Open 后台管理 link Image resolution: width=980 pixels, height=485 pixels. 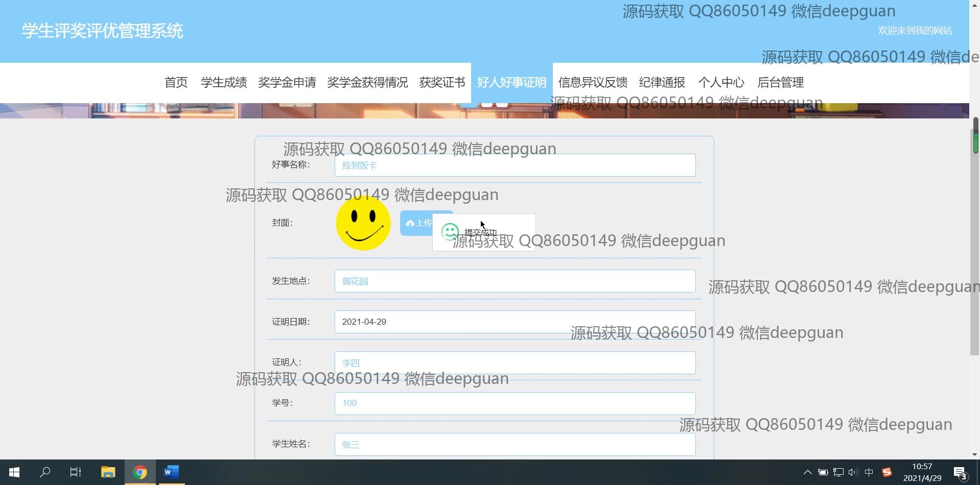coord(780,83)
